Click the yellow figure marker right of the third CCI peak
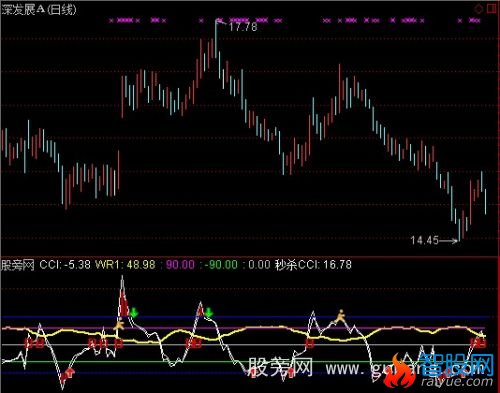Screen dimensions: 500x393 pyautogui.click(x=340, y=316)
